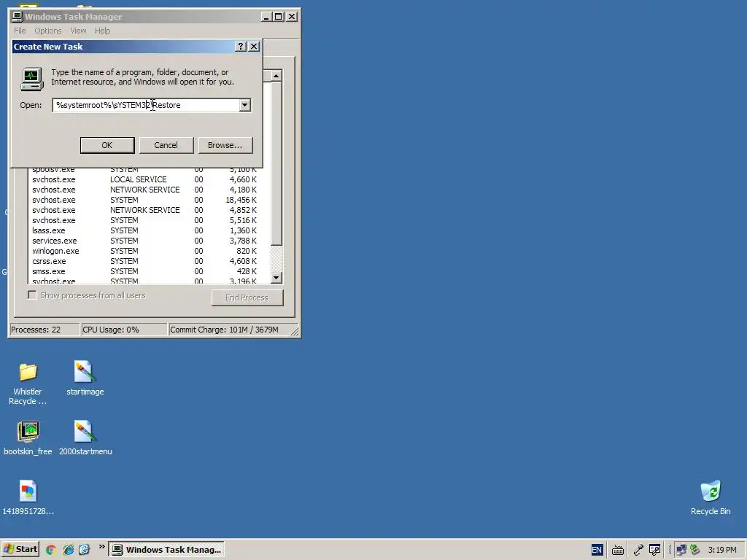The width and height of the screenshot is (747, 560).
Task: Click the third quick launch icon
Action: tap(85, 550)
